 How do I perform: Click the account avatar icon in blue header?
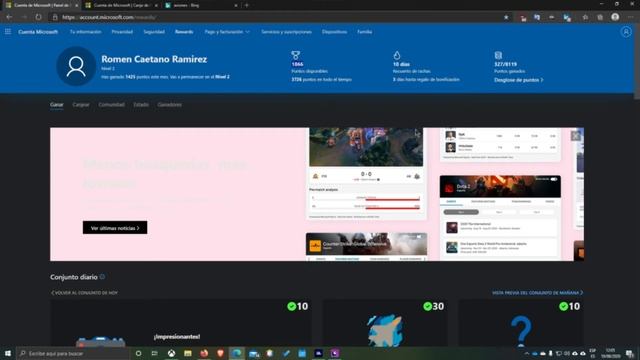click(x=626, y=32)
